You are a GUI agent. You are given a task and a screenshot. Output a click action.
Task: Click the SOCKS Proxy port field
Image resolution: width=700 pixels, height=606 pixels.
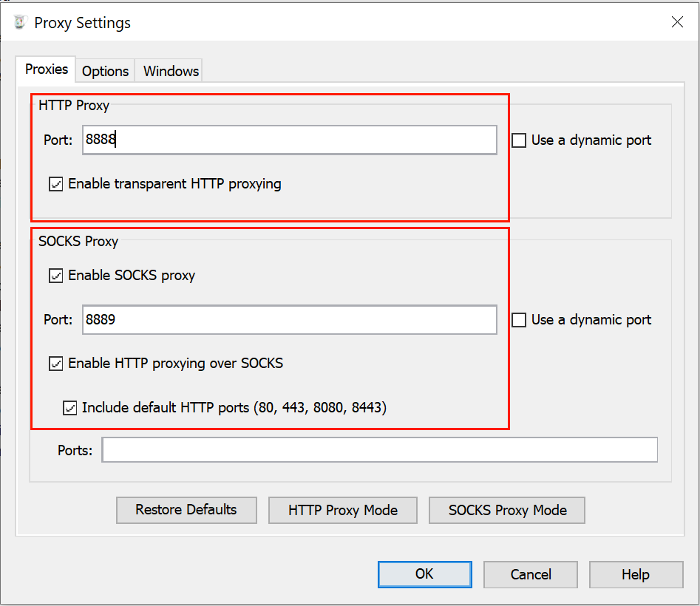point(289,320)
